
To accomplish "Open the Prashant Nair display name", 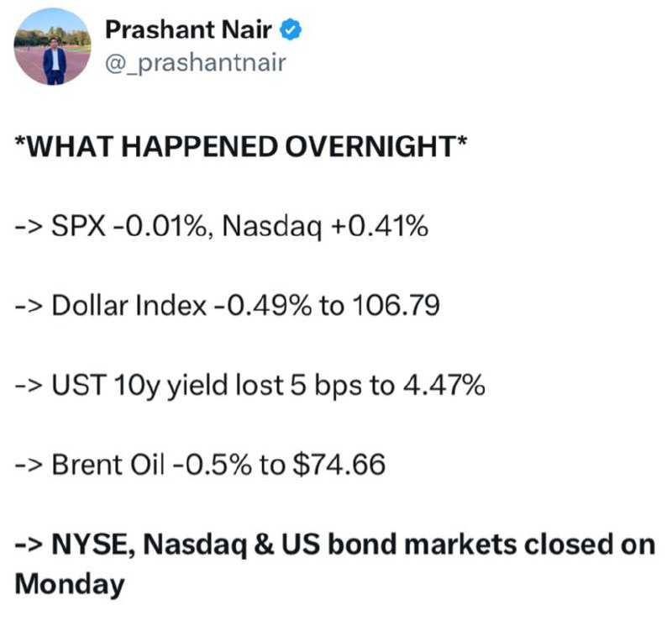I will 188,29.
